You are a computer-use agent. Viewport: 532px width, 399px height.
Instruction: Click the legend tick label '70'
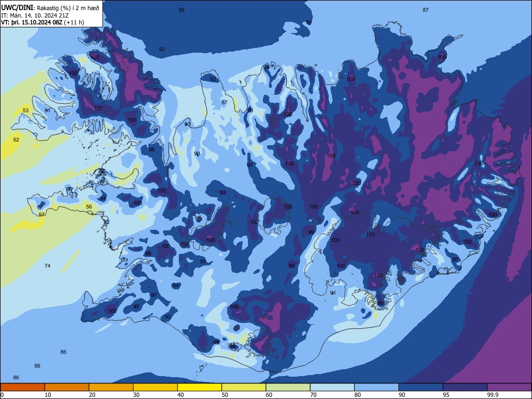tap(313, 395)
